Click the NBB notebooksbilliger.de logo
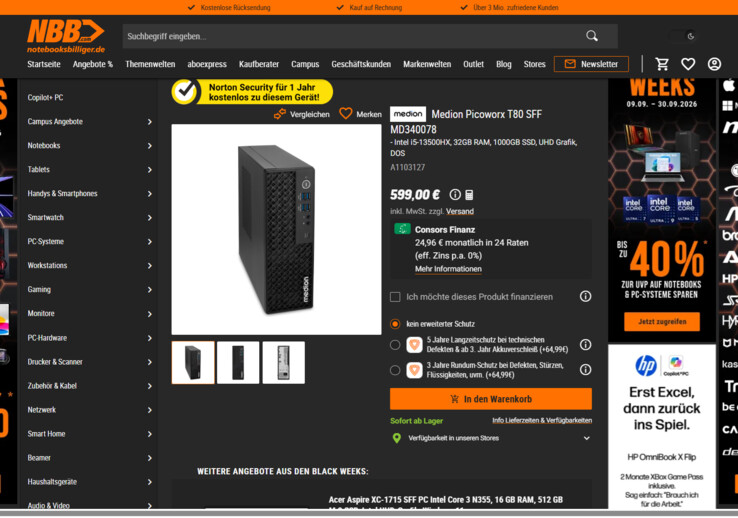The image size is (738, 518). click(x=66, y=36)
